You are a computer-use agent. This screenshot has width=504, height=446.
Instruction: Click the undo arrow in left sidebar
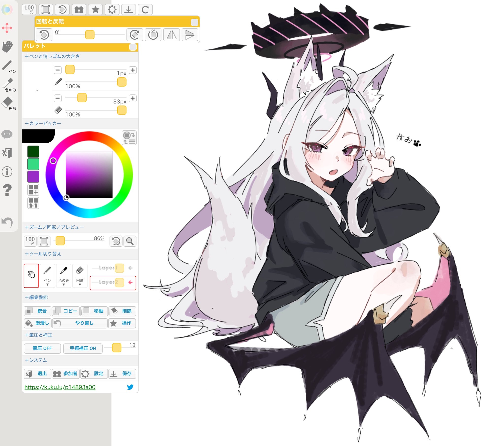tap(7, 222)
